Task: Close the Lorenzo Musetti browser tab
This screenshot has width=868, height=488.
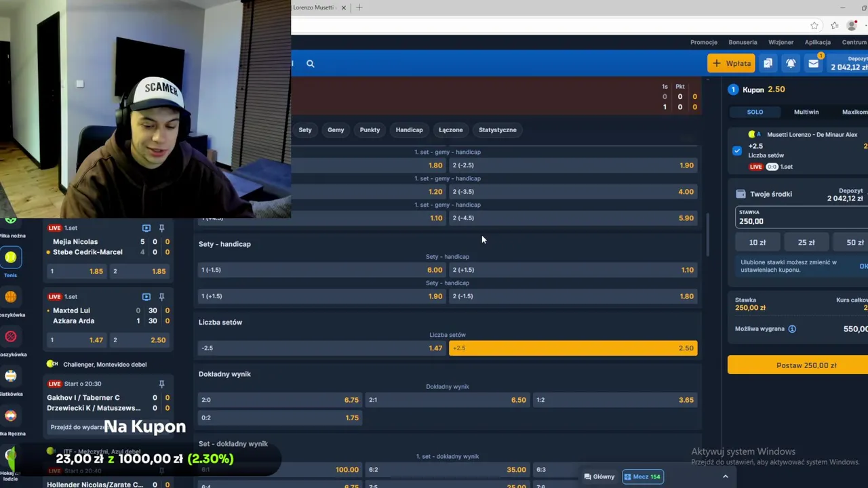Action: point(344,7)
